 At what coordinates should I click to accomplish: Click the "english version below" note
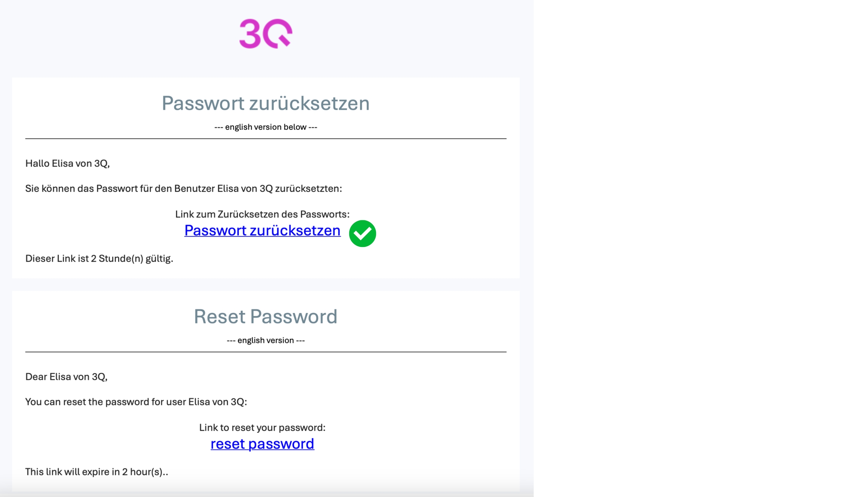(x=266, y=127)
